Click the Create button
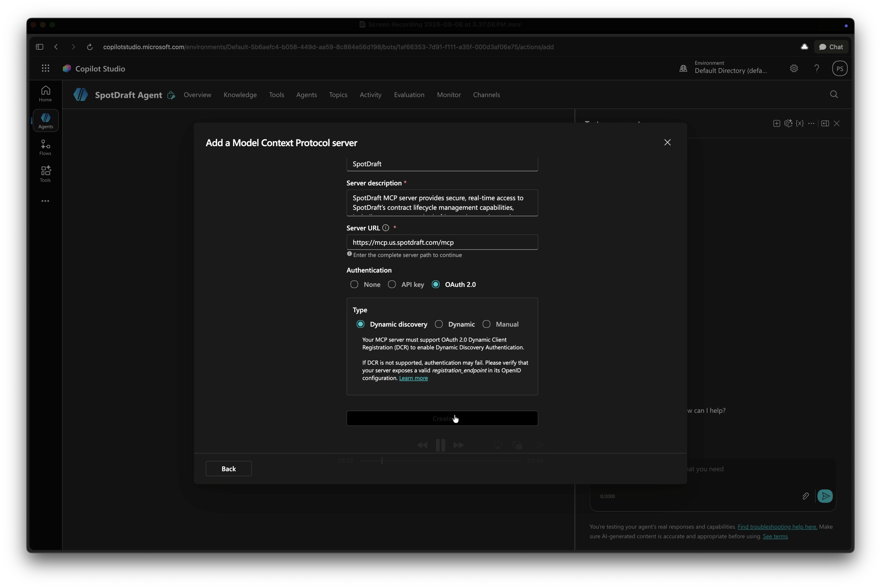 442,419
